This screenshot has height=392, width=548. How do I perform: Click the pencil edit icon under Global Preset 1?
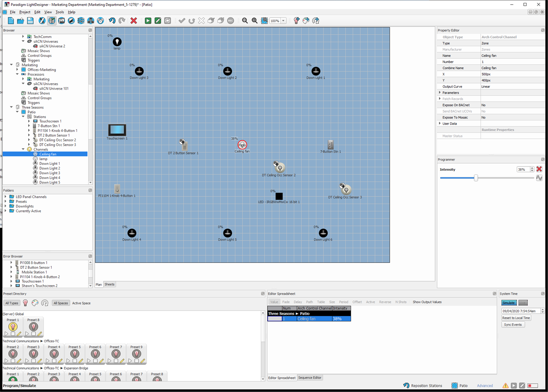(x=19, y=334)
